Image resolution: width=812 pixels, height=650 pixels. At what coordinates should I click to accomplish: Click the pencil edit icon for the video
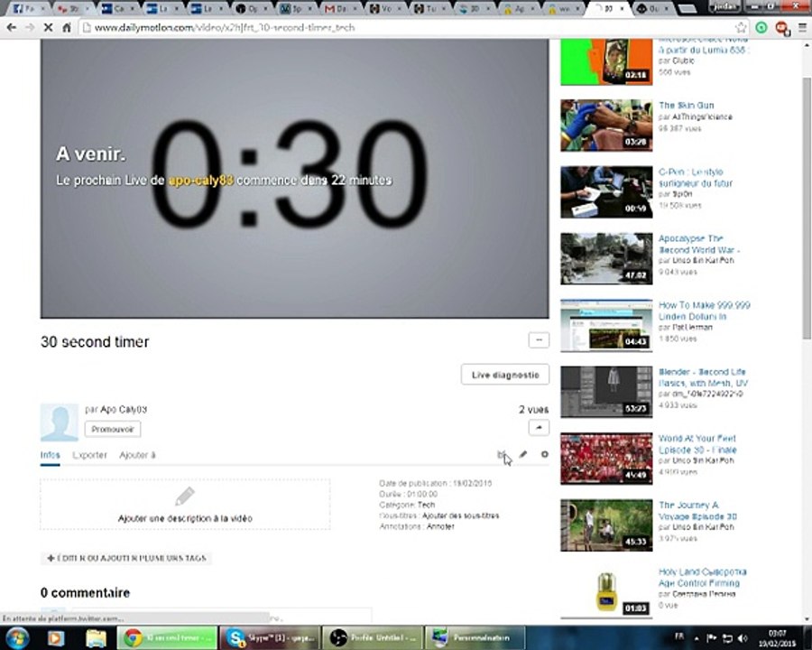click(x=523, y=455)
